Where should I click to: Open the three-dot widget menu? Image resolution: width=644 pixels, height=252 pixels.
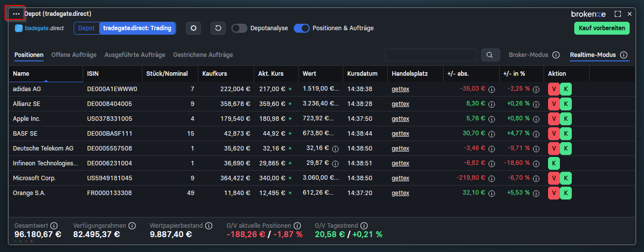click(x=16, y=14)
